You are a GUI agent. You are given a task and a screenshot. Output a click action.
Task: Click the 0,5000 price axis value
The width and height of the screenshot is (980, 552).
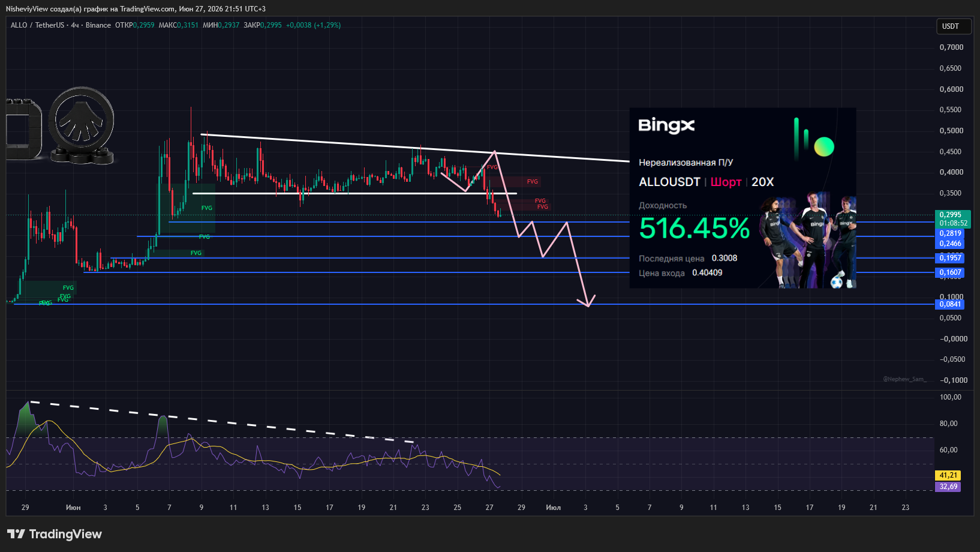[x=951, y=131]
